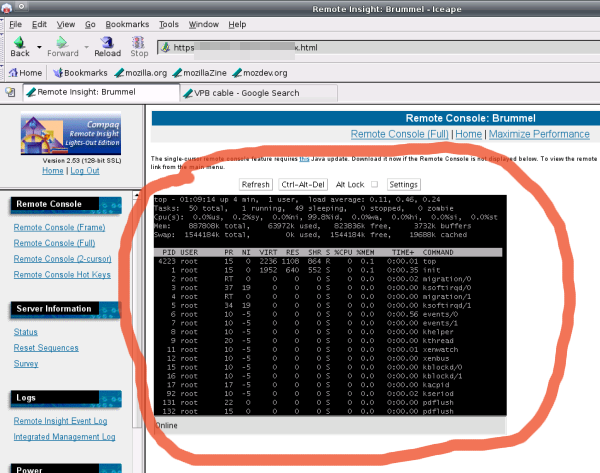The height and width of the screenshot is (473, 600).
Task: Switch to VPB cable - Google Search tab
Action: [259, 93]
